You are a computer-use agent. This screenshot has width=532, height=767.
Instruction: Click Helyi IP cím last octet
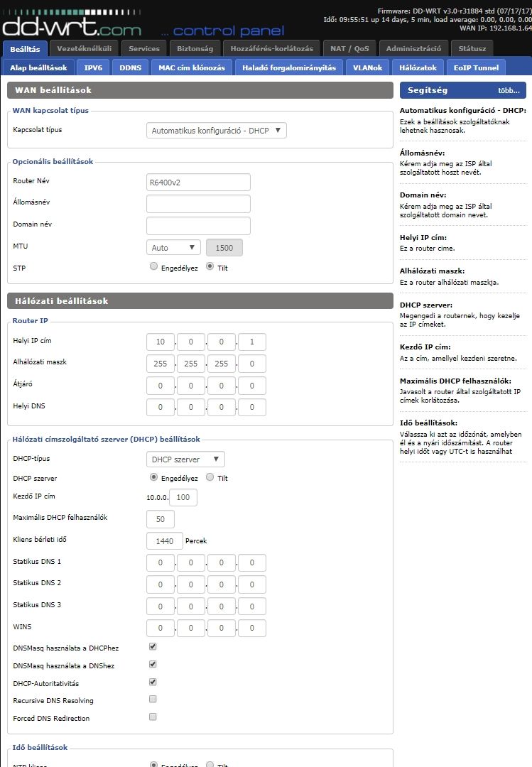coord(252,342)
